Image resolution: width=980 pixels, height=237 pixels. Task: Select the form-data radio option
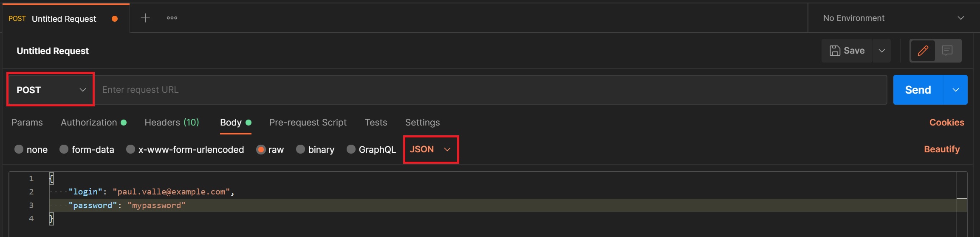click(64, 149)
